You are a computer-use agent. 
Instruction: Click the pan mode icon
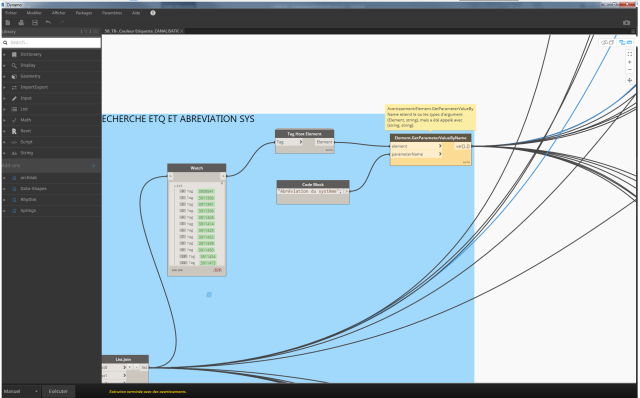tap(629, 80)
